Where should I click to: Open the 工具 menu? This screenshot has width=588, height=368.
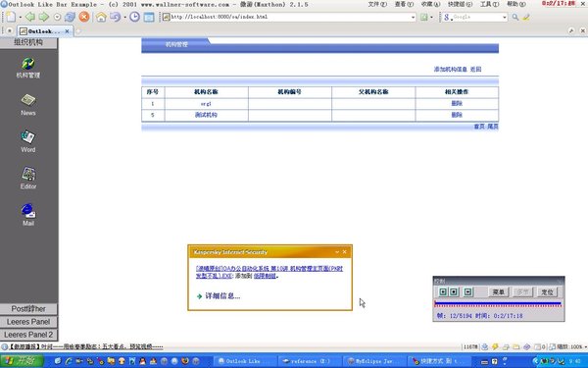tap(490, 4)
